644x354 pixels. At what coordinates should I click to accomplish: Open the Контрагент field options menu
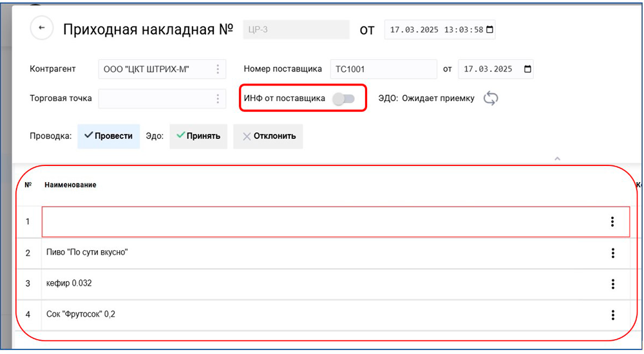point(218,70)
